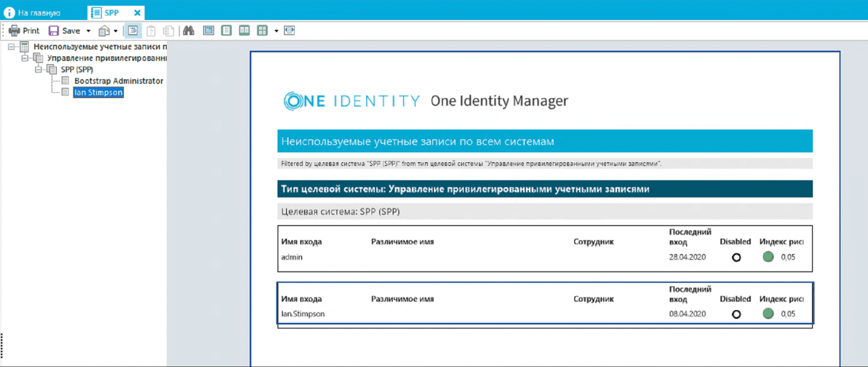
Task: Click 'Сотрудник' header in admin table
Action: (x=593, y=242)
